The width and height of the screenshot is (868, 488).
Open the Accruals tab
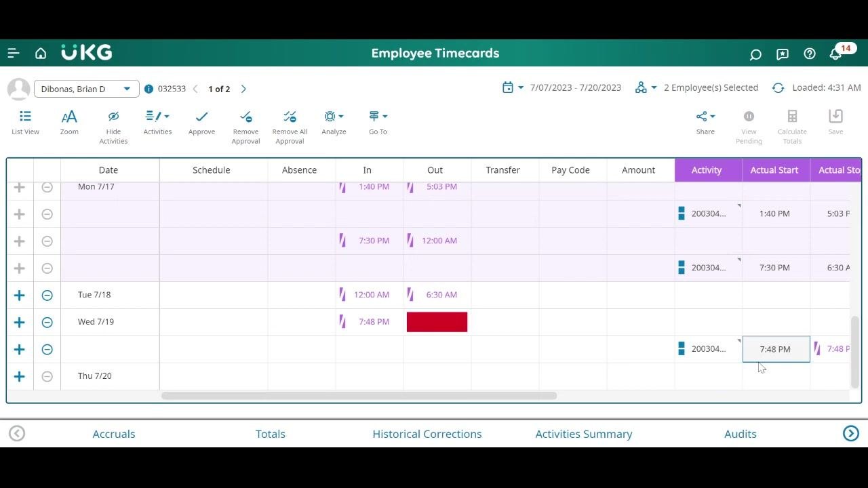tap(114, 434)
